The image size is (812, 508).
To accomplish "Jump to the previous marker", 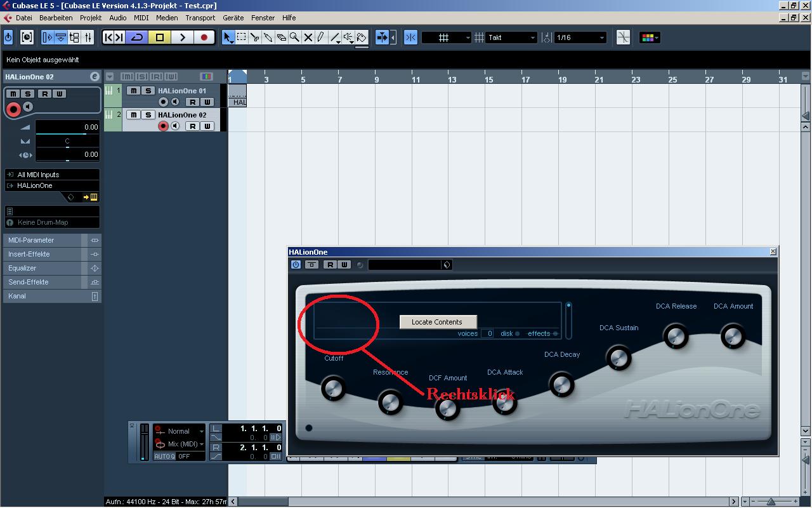I will 108,37.
